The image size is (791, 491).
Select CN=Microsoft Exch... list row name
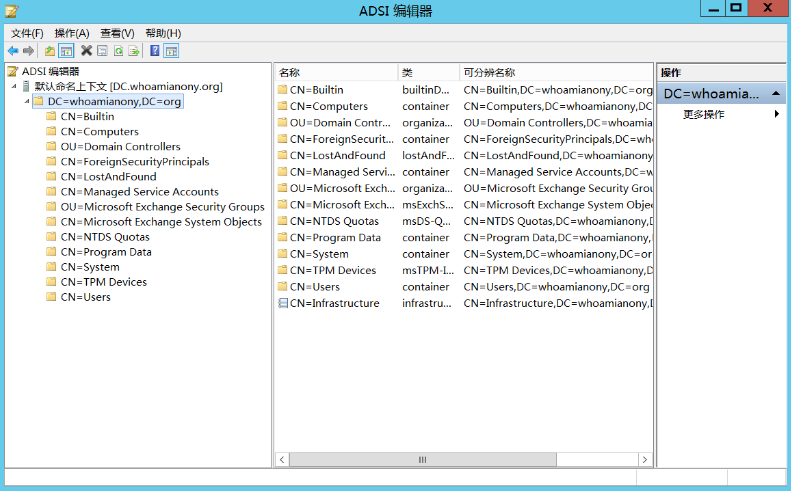[x=342, y=205]
